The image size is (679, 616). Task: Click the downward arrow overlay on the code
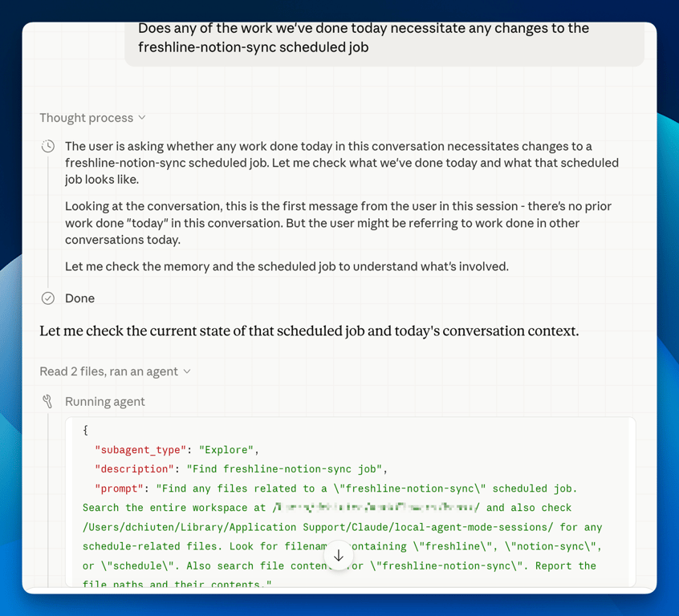[x=339, y=554]
